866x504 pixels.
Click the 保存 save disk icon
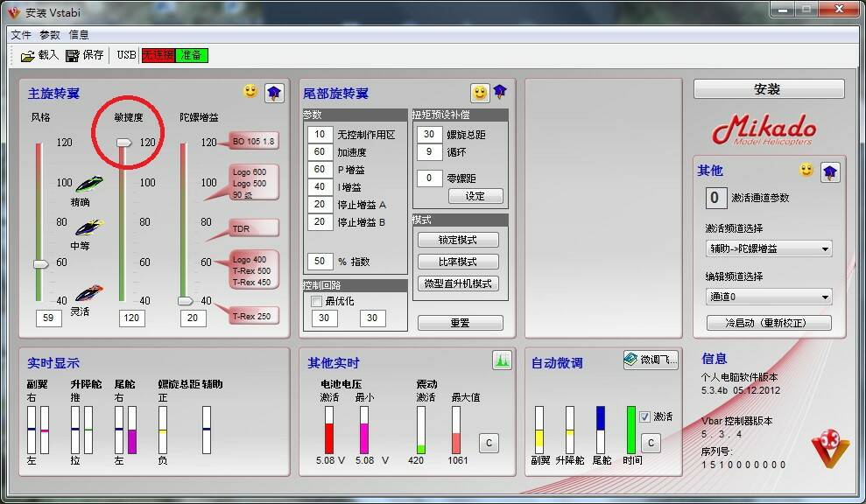point(73,55)
